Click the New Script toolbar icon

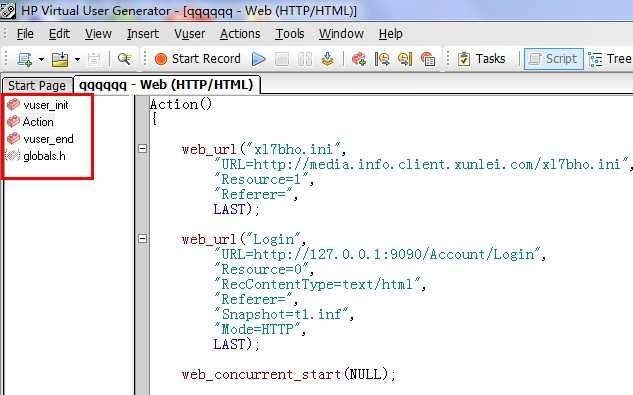click(x=25, y=59)
